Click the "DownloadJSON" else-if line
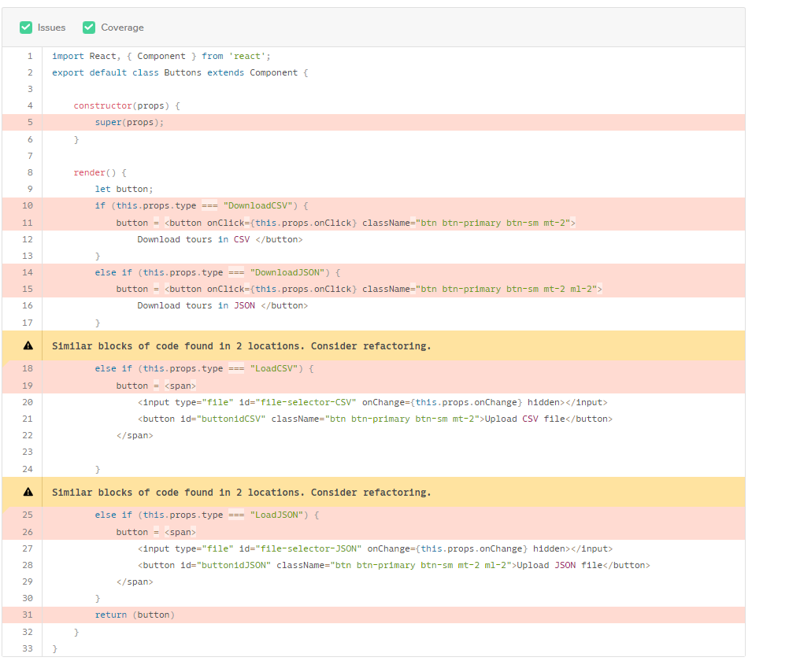The image size is (789, 672). (218, 272)
